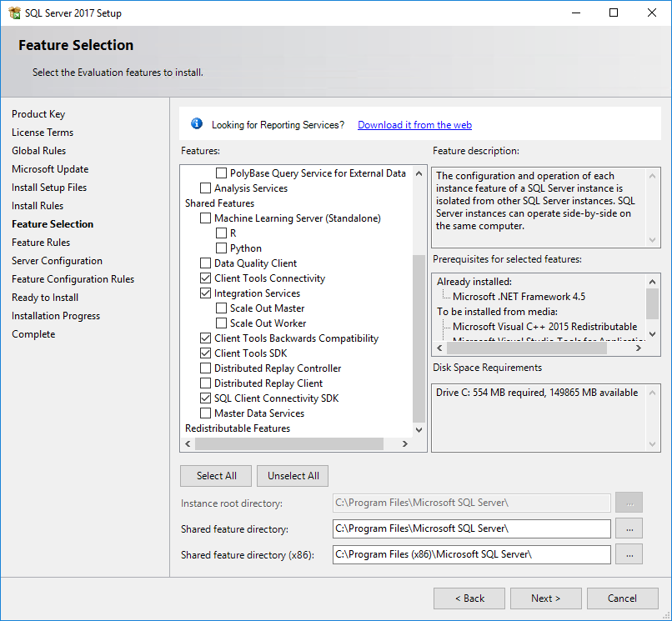
Task: Click the Select All button
Action: pyautogui.click(x=216, y=476)
